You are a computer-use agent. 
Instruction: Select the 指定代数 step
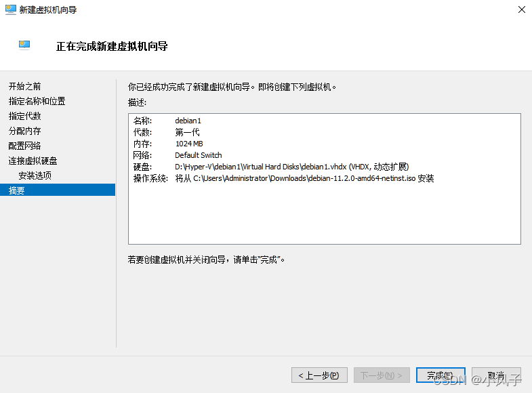pos(24,117)
